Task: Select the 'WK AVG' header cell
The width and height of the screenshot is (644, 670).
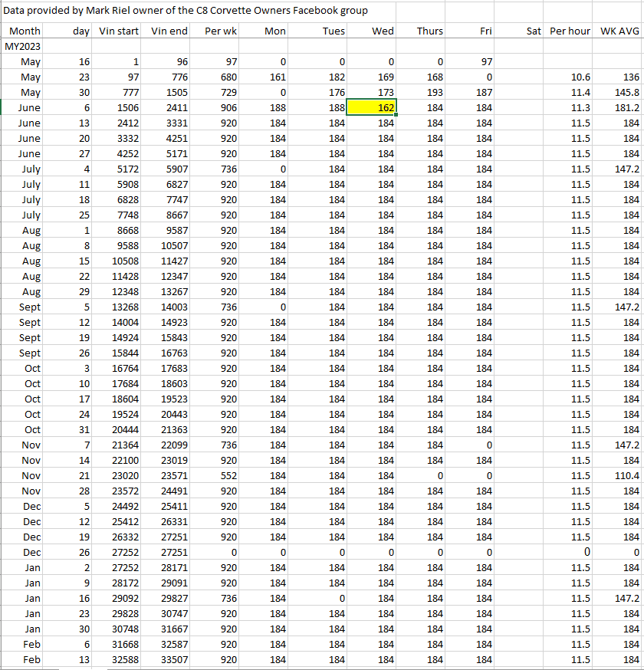Action: coord(619,31)
